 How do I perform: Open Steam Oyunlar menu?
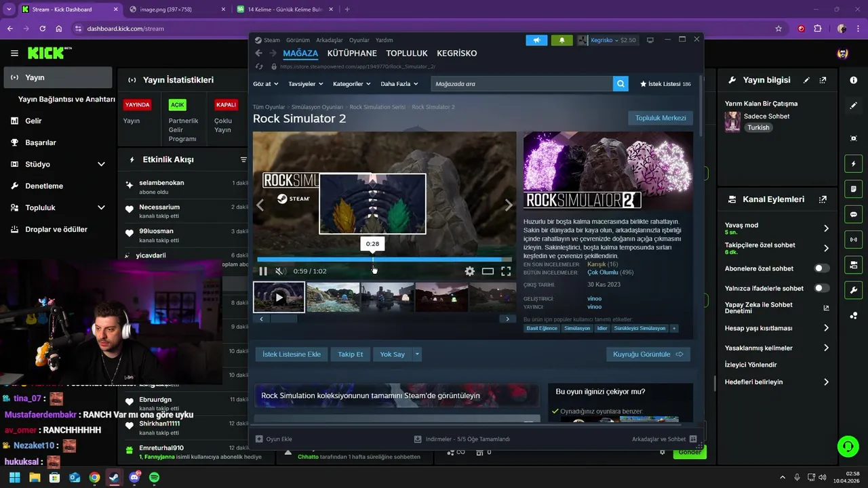coord(359,40)
